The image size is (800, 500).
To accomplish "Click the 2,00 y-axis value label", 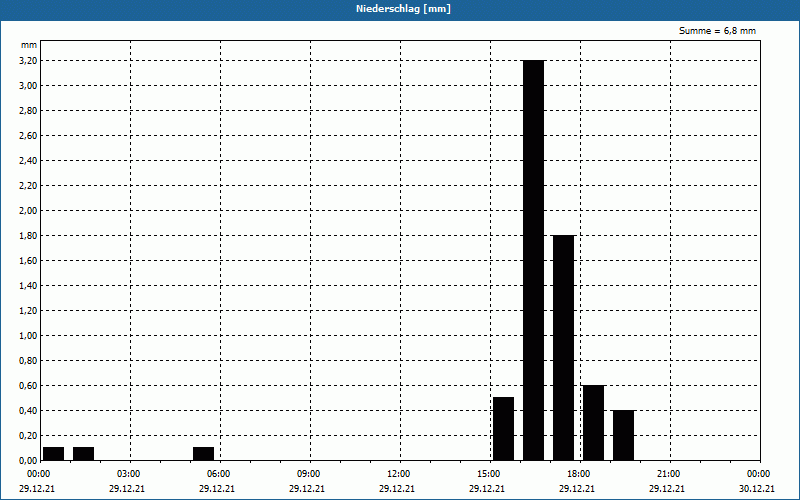I will click(28, 211).
